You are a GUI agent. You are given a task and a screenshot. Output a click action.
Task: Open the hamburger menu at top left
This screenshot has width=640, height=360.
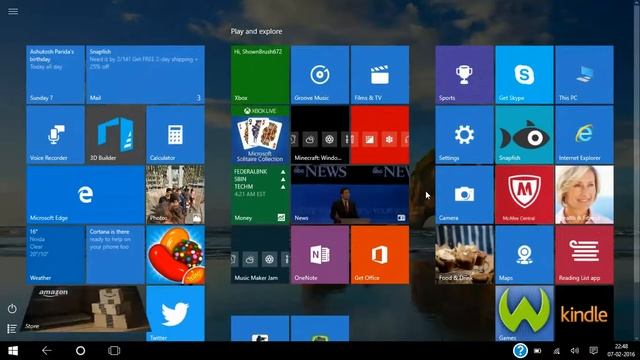pyautogui.click(x=13, y=11)
